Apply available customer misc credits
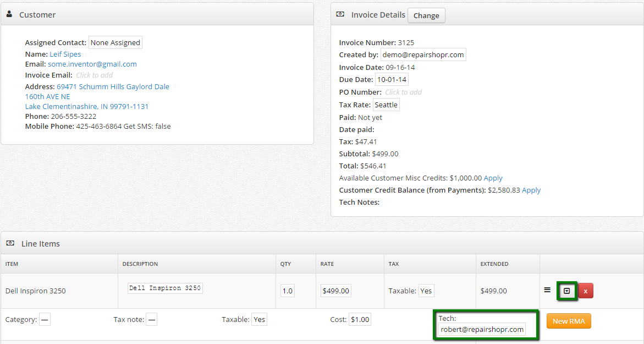Screen dimensions: 644x344 pos(493,178)
